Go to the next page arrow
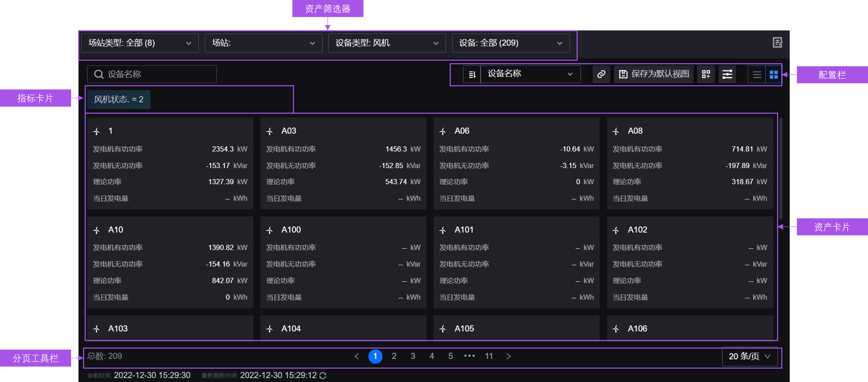Viewport: 868px width, 382px height. click(508, 356)
